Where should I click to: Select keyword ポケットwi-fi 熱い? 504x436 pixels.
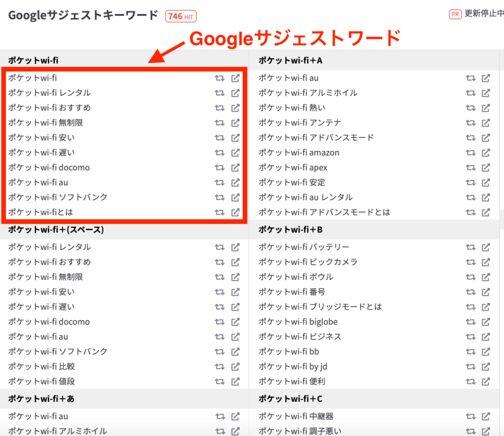[292, 108]
